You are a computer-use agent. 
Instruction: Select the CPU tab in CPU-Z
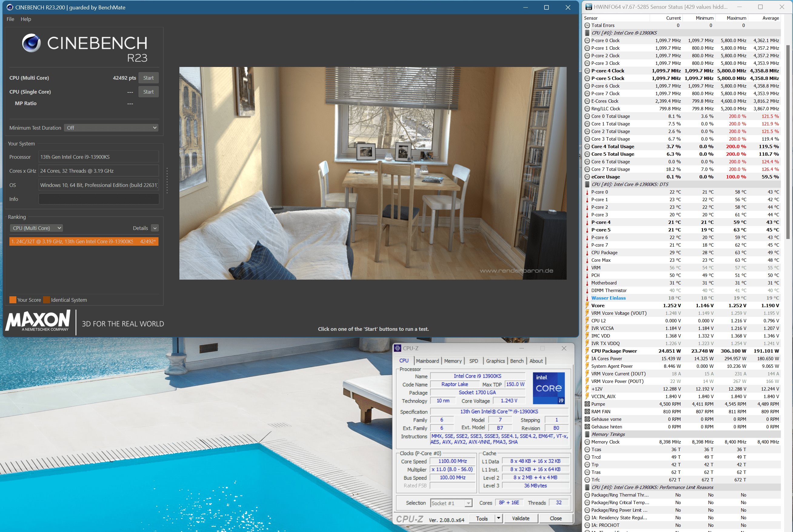404,361
